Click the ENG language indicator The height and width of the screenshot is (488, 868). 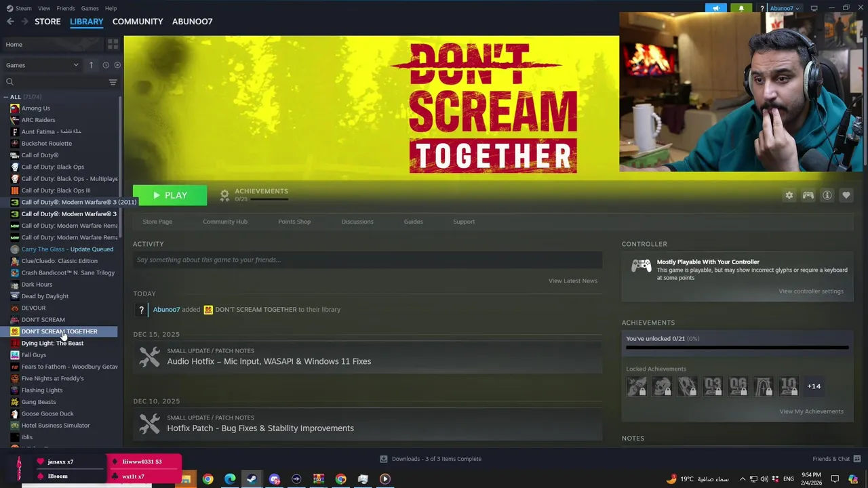[x=789, y=479]
